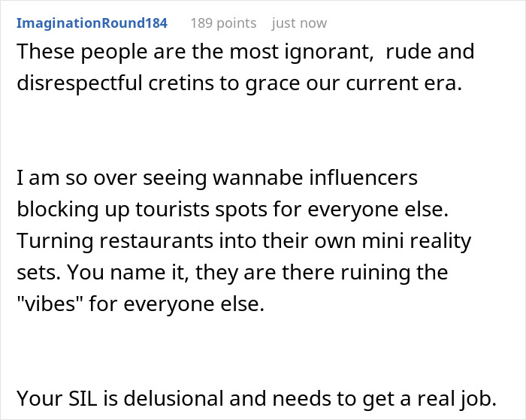Screen dimensions: 526x420
Task: Click the line "I am so over seeing"
Action: [217, 178]
